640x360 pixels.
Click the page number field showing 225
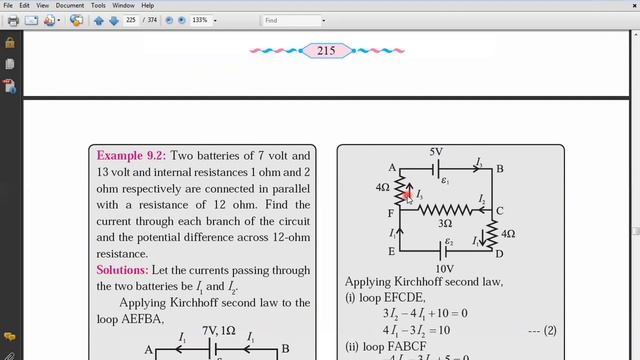(x=131, y=20)
